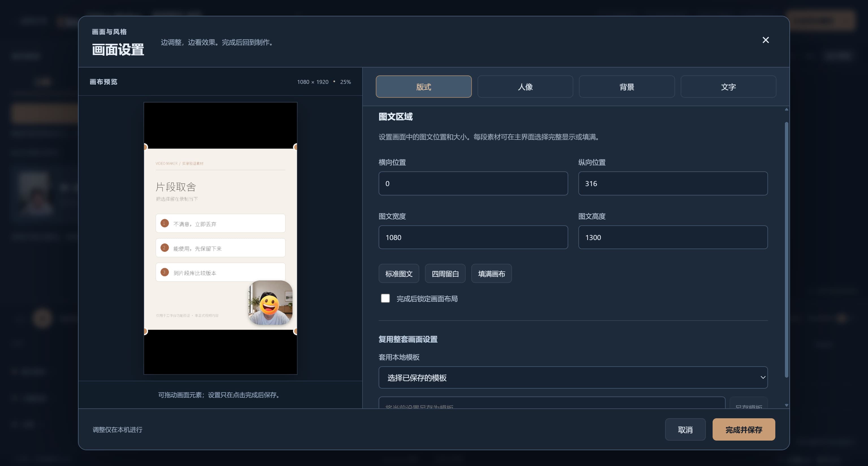
Task: Open the 人像 tab
Action: click(x=525, y=87)
